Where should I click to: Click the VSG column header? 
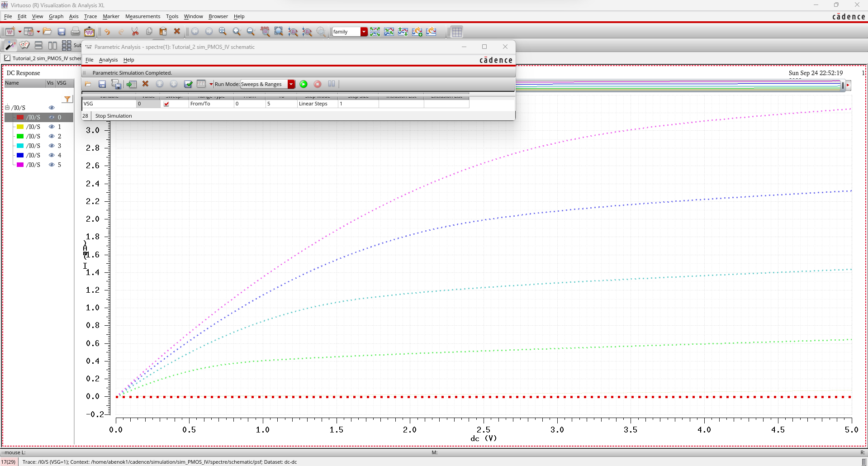65,83
